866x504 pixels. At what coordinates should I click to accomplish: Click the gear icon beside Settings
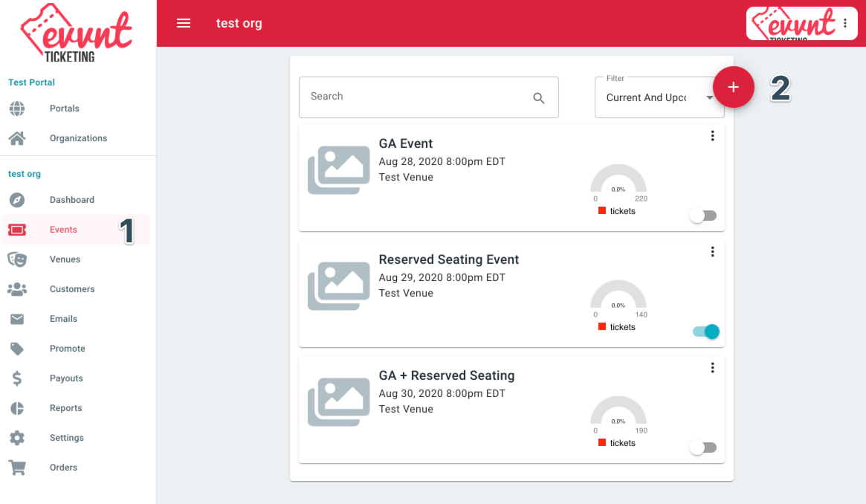click(x=17, y=439)
